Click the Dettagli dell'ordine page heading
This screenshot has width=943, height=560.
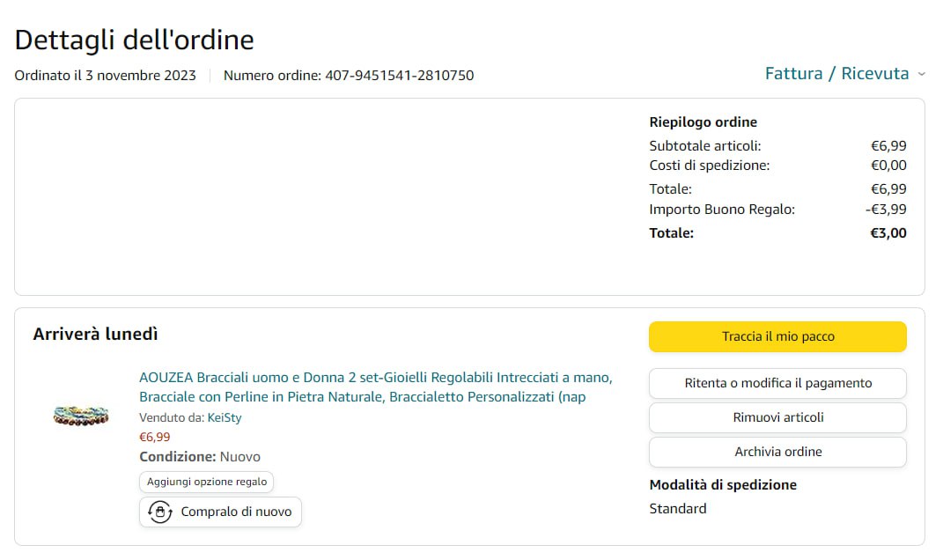tap(134, 40)
